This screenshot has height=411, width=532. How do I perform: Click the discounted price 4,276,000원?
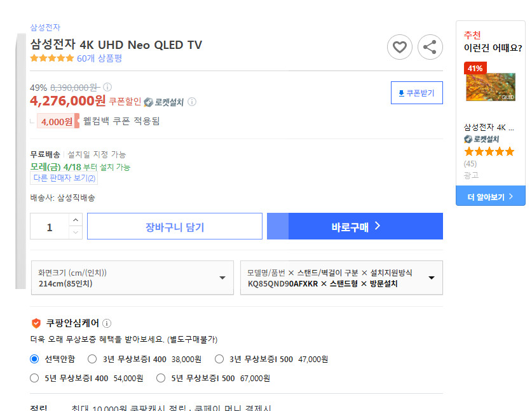[x=68, y=101]
